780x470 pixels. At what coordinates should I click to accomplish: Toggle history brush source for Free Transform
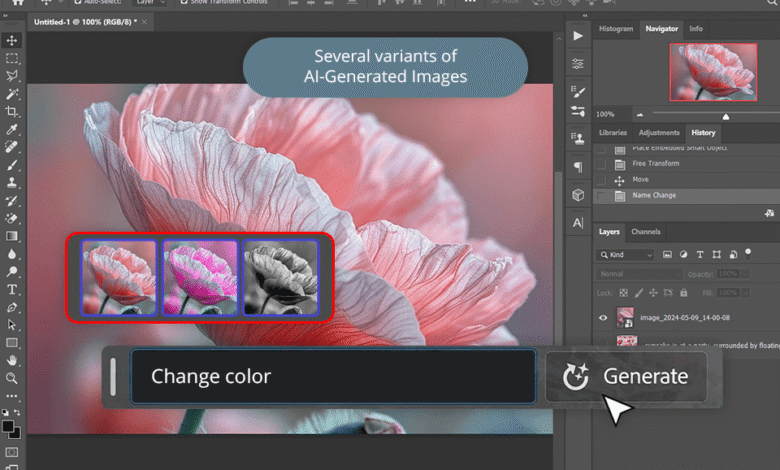[600, 163]
